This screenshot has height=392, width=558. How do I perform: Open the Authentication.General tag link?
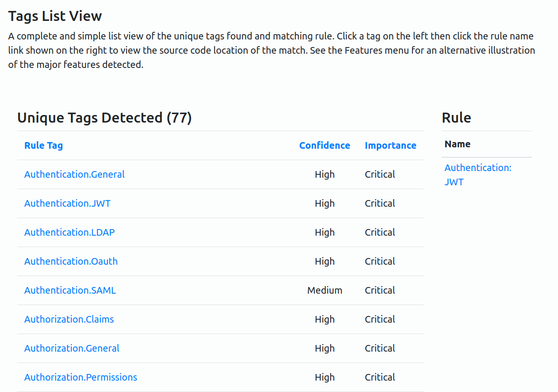74,174
